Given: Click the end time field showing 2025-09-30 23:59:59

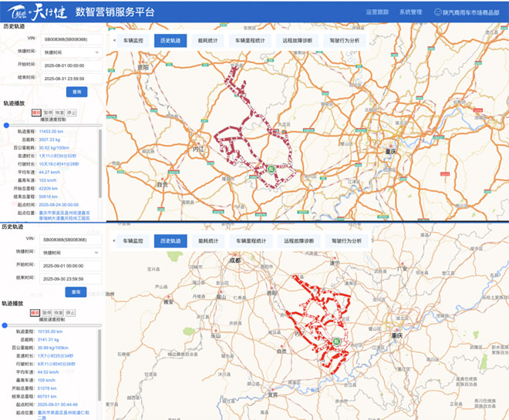Looking at the screenshot, I should (x=71, y=277).
